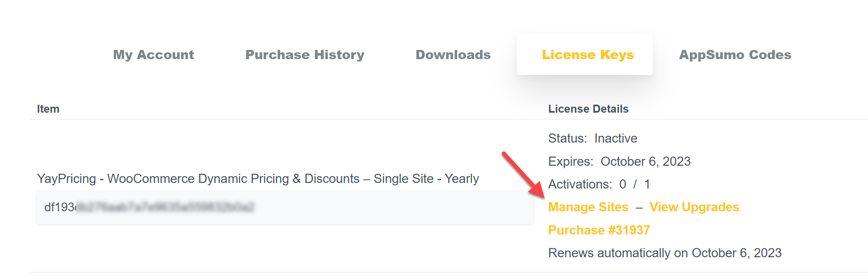Click the Inactive status value
868x278 pixels.
616,138
